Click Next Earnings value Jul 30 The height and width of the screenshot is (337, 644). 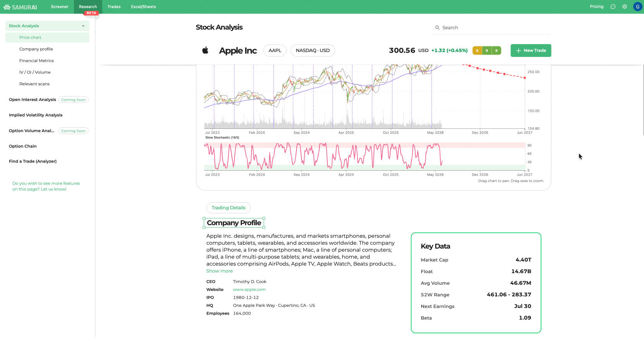[522, 306]
